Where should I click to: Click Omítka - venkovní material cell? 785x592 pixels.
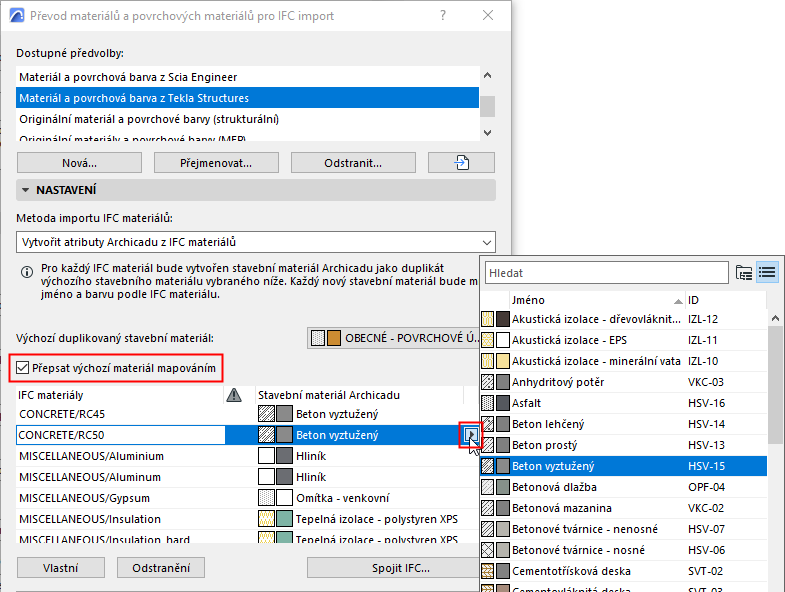(342, 498)
